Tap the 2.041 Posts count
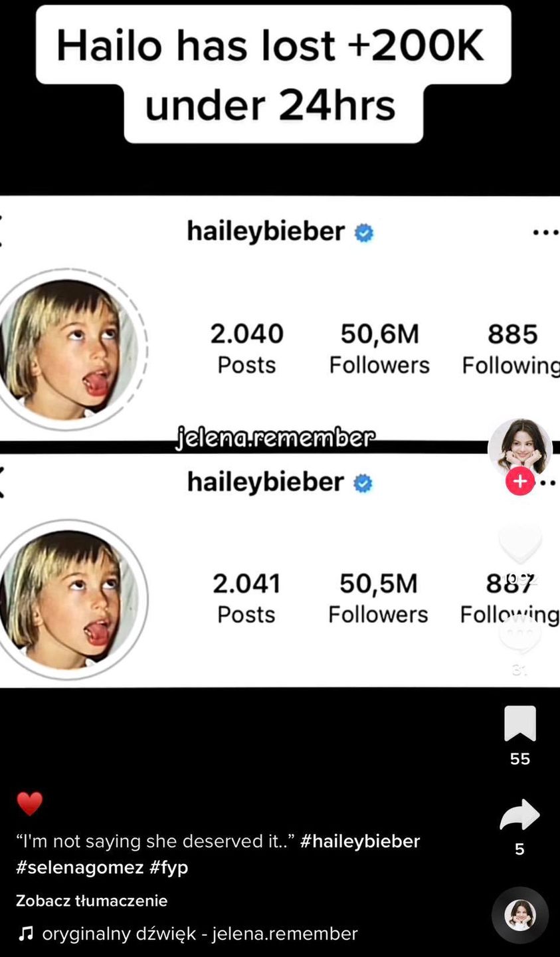Image resolution: width=560 pixels, height=957 pixels. pos(246,598)
